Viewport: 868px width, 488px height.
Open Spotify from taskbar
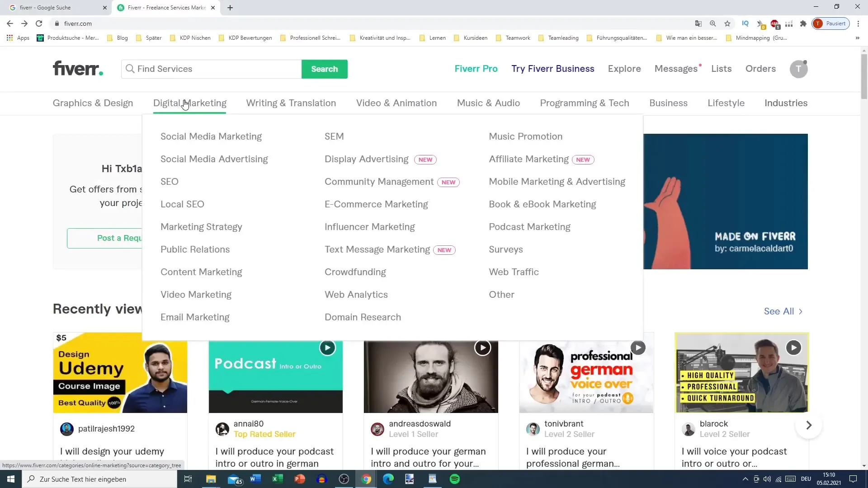(x=455, y=479)
